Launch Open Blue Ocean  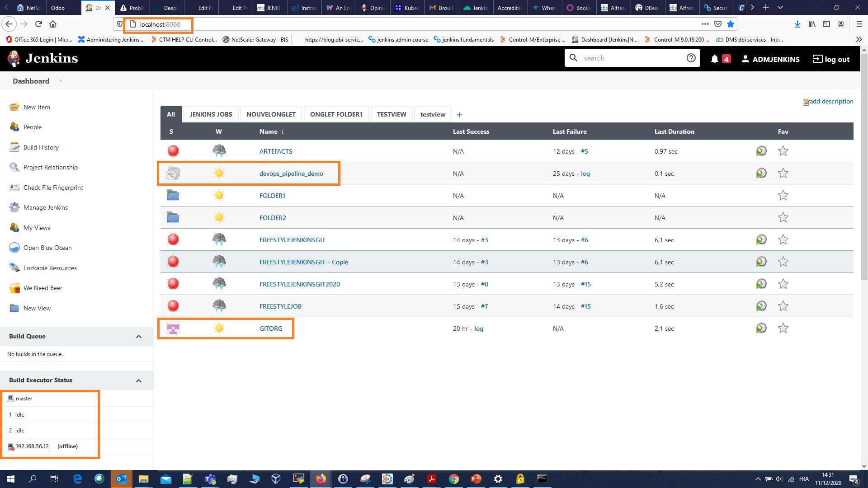click(x=47, y=248)
